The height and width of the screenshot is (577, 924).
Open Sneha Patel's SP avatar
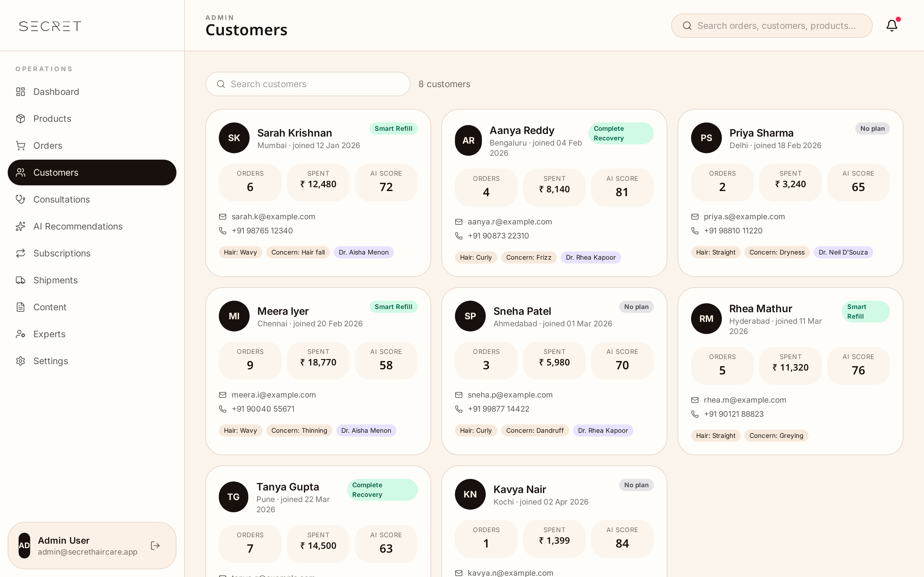point(470,316)
